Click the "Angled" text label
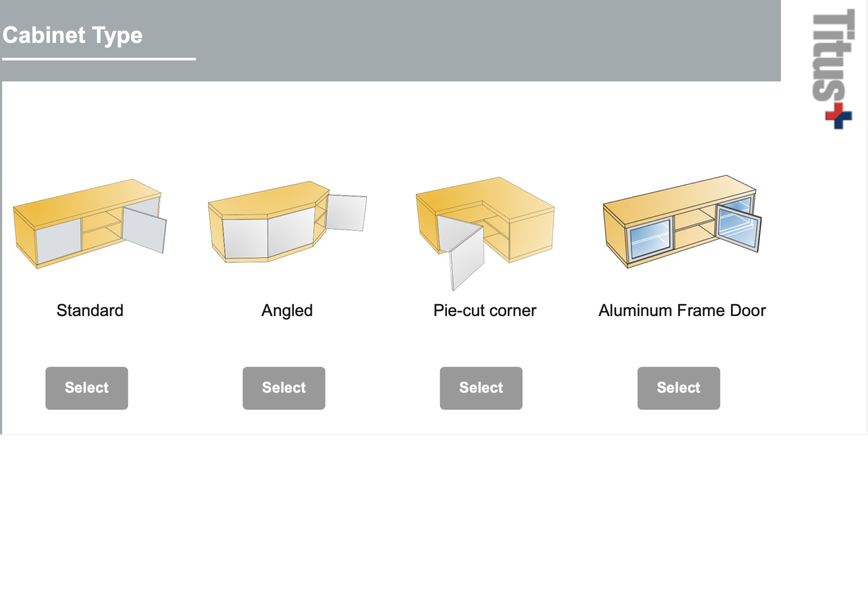868x591 pixels. [x=287, y=310]
